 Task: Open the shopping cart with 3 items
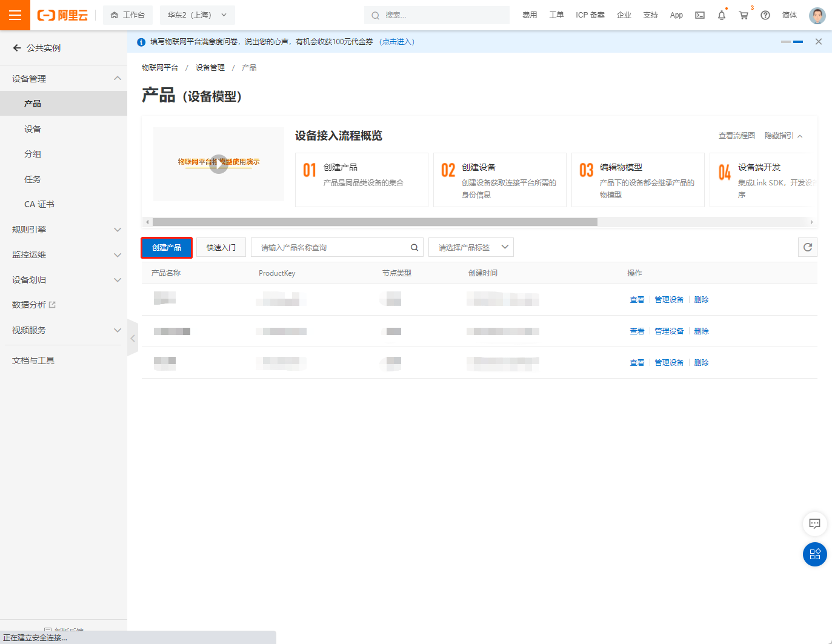[744, 15]
